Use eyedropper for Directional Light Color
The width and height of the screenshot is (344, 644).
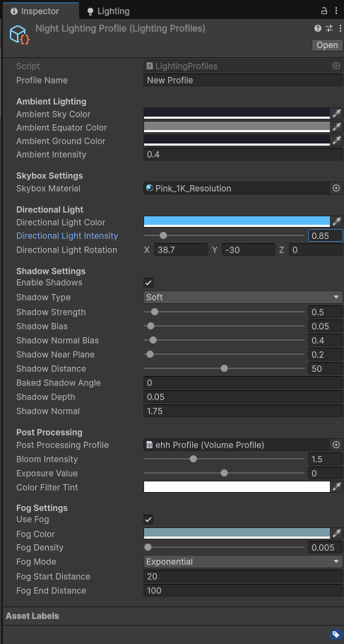pyautogui.click(x=337, y=222)
